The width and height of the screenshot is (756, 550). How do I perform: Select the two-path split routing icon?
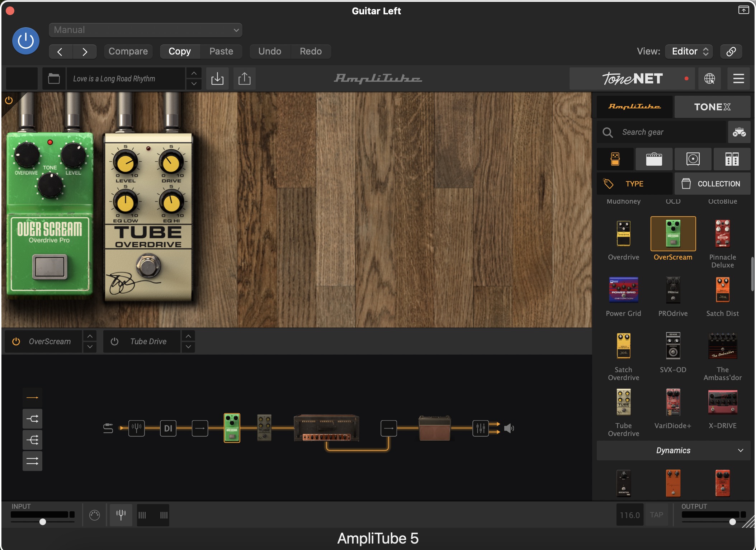(x=32, y=419)
